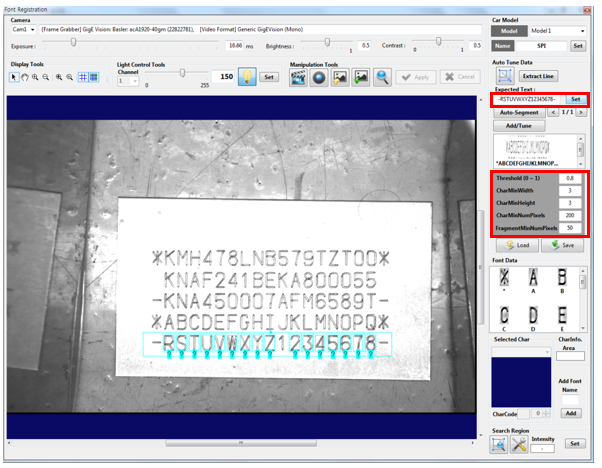The image size is (602, 468).
Task: Select the hand pan tool in Display Tools
Action: pyautogui.click(x=25, y=77)
